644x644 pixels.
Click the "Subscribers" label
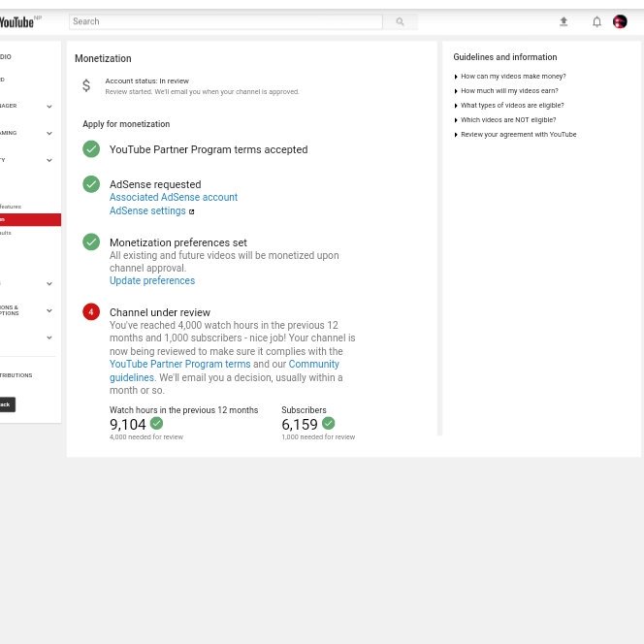(304, 410)
